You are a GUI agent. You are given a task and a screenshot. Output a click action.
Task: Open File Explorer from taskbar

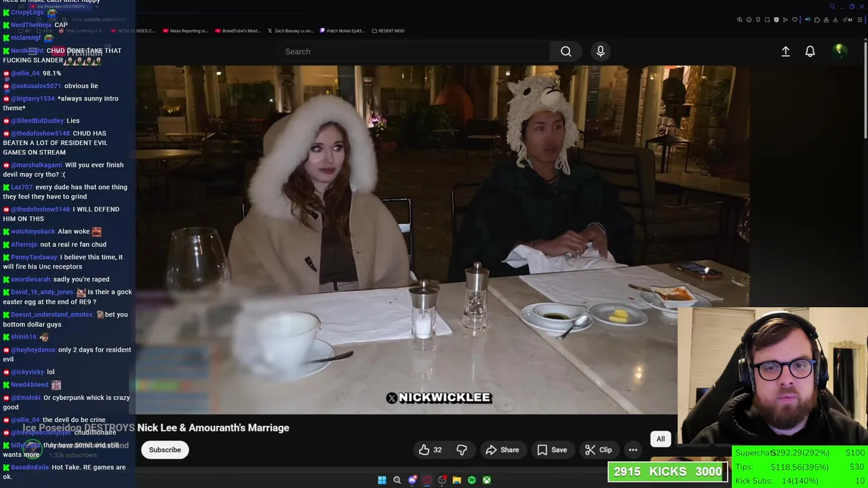(457, 480)
